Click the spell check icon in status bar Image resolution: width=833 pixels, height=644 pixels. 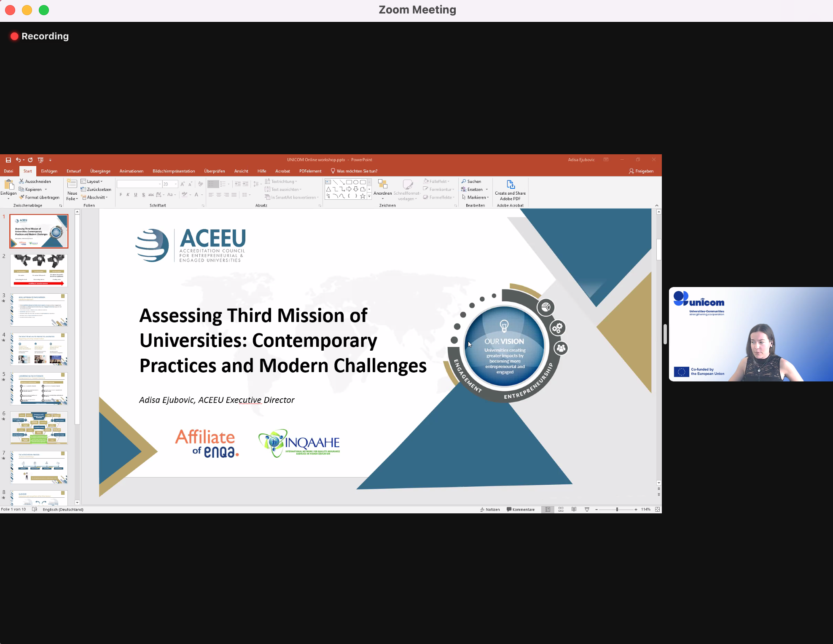click(x=35, y=510)
